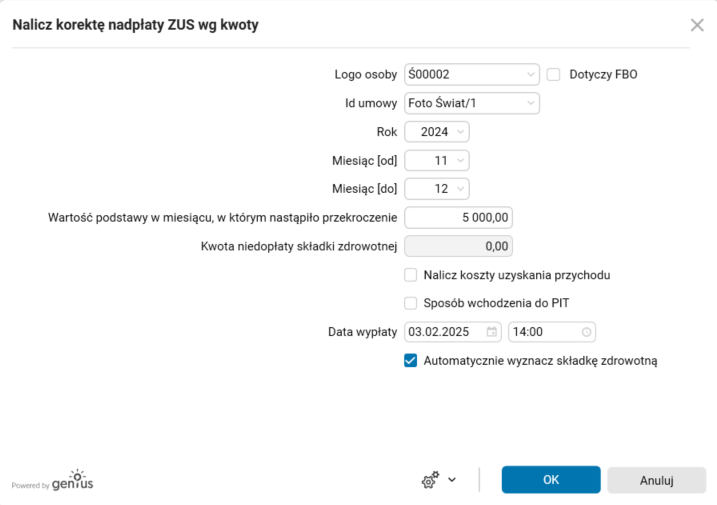Check Nalicz koszty uzyskania przychodu
This screenshot has height=505, width=717.
pos(410,275)
